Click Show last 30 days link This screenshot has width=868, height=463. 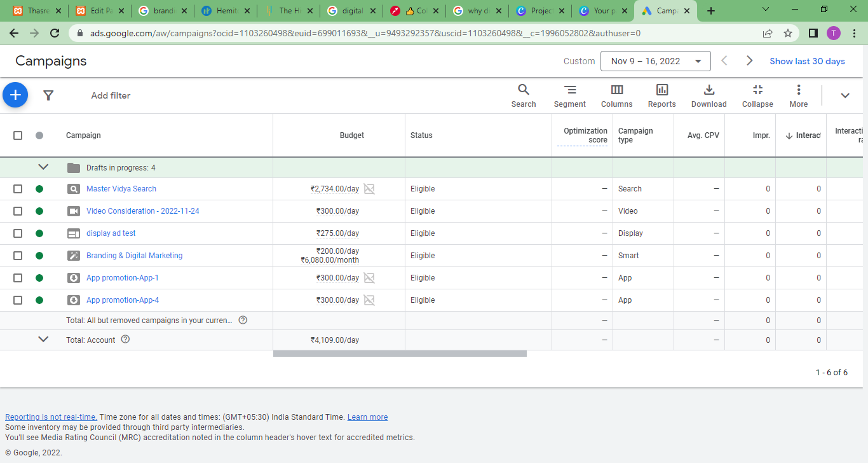tap(807, 61)
